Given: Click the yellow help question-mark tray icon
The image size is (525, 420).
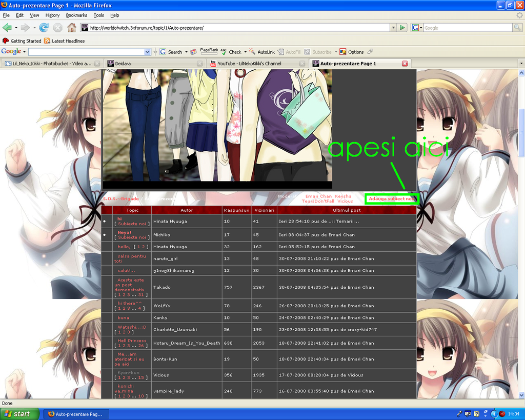Looking at the screenshot, I should [x=476, y=414].
